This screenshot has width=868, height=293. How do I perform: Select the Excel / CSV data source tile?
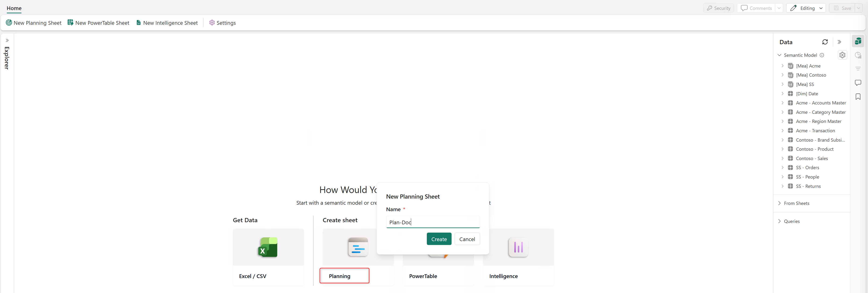point(268,257)
